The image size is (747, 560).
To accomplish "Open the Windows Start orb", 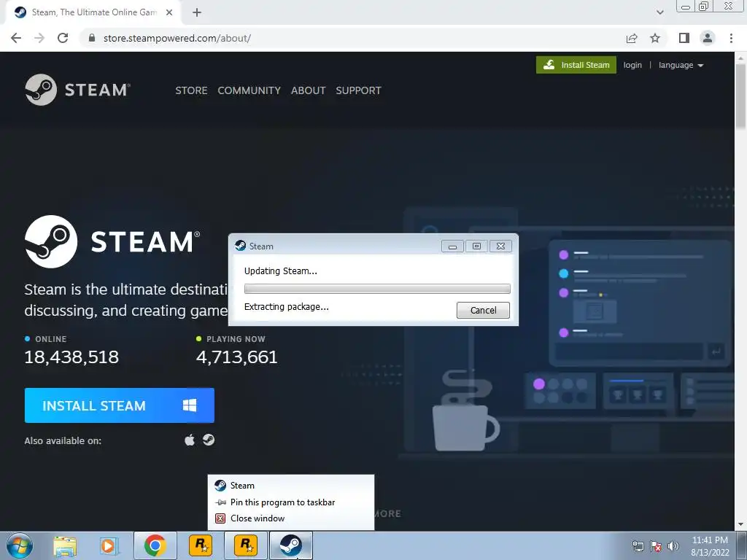I will pos(20,545).
